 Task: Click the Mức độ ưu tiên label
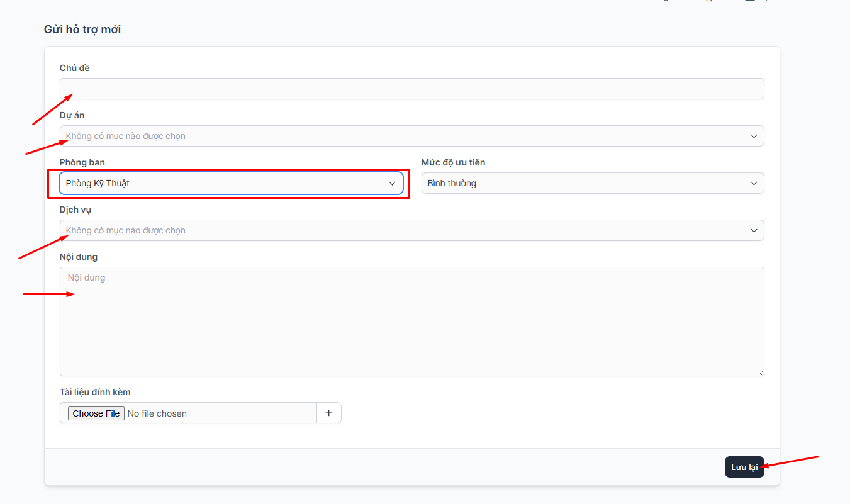pyautogui.click(x=453, y=162)
